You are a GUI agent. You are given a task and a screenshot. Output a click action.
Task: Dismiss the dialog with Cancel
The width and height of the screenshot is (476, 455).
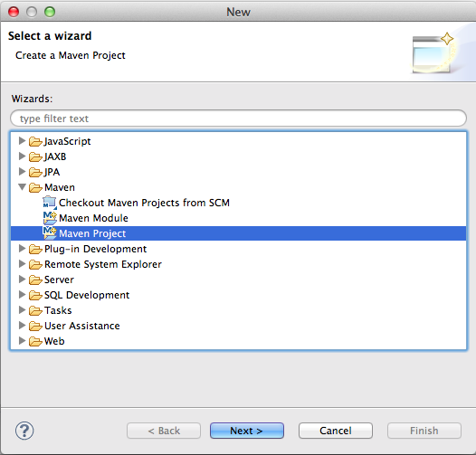[336, 431]
